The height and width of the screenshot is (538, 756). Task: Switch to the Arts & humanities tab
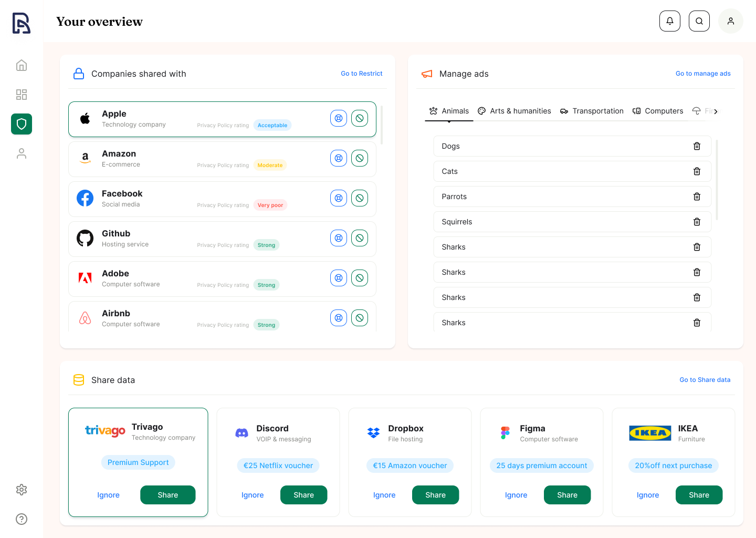point(514,111)
